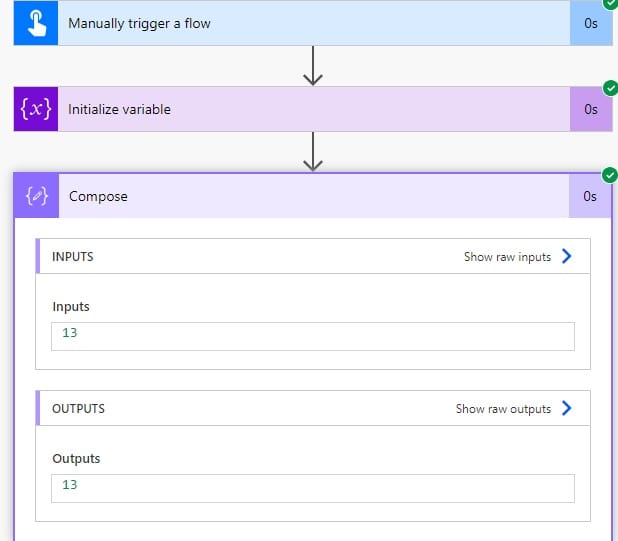The width and height of the screenshot is (618, 541).
Task: Click the Inputs value field showing 13
Action: tap(313, 336)
